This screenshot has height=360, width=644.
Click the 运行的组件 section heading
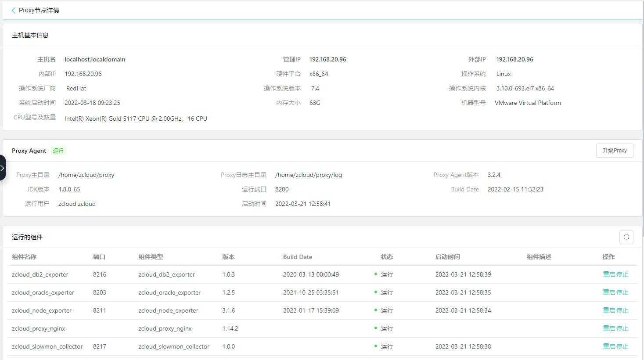pyautogui.click(x=27, y=237)
